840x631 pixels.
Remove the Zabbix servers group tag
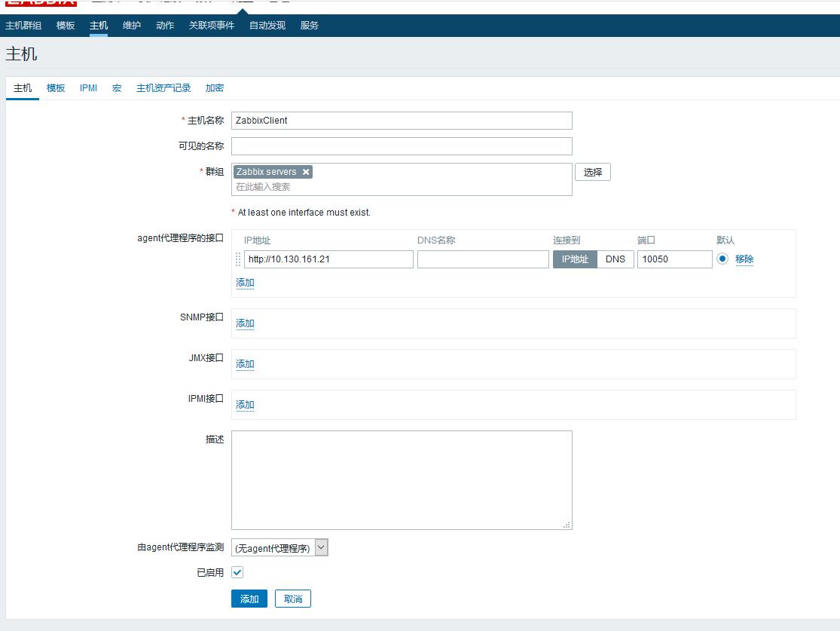(306, 172)
